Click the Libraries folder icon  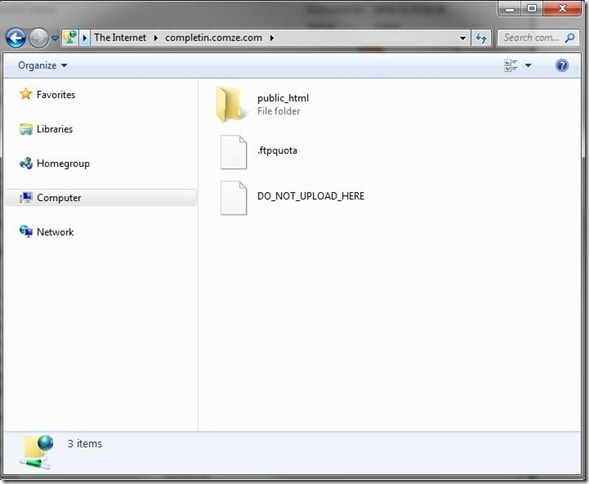(x=26, y=129)
